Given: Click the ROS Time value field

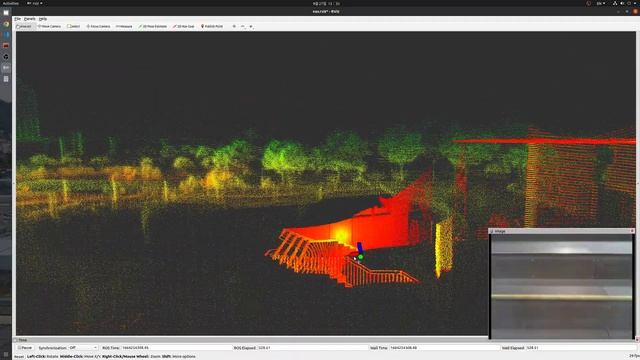Looking at the screenshot, I should point(176,348).
